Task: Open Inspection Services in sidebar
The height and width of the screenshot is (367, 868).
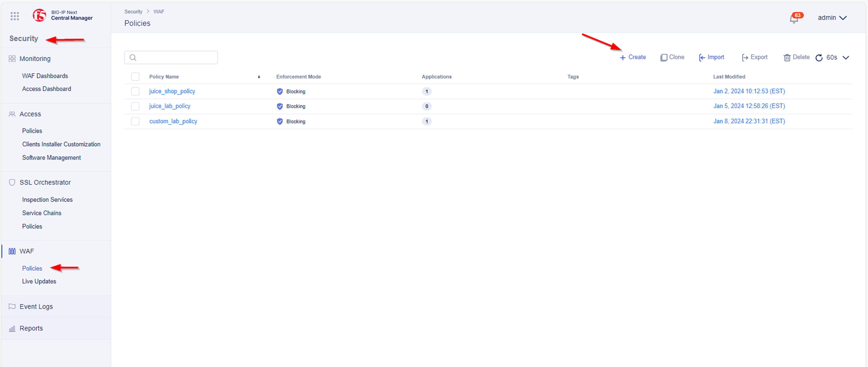Action: click(x=47, y=200)
